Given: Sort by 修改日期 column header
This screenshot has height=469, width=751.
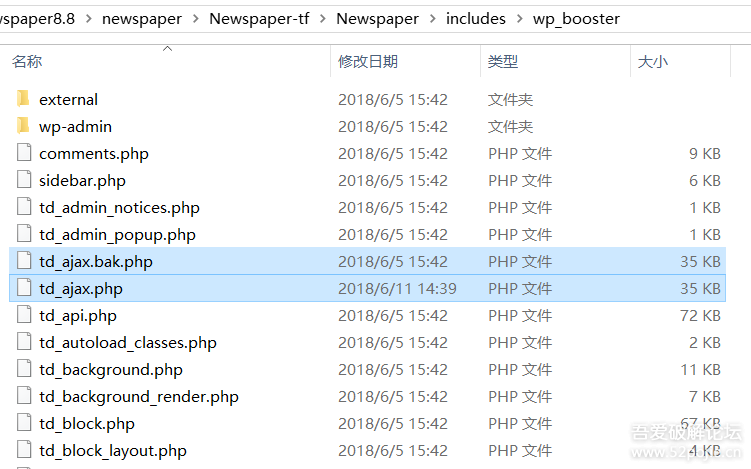Looking at the screenshot, I should click(x=368, y=62).
